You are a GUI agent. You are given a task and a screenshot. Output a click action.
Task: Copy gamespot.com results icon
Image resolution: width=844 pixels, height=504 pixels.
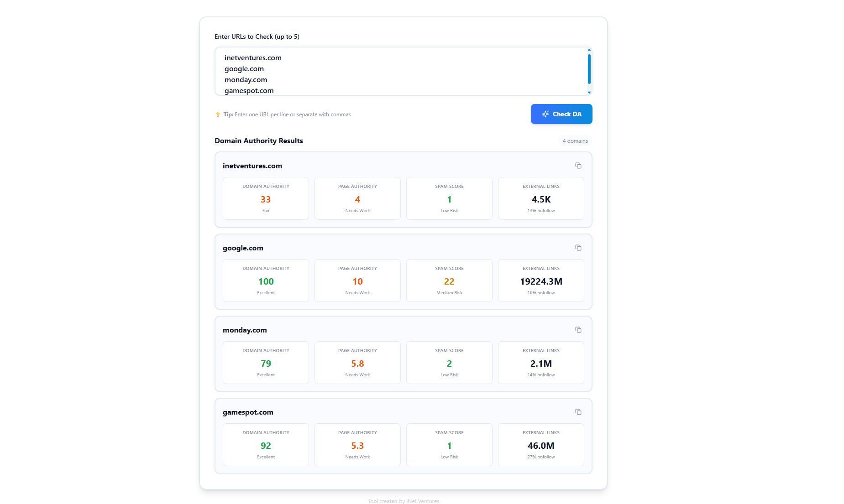click(x=578, y=412)
